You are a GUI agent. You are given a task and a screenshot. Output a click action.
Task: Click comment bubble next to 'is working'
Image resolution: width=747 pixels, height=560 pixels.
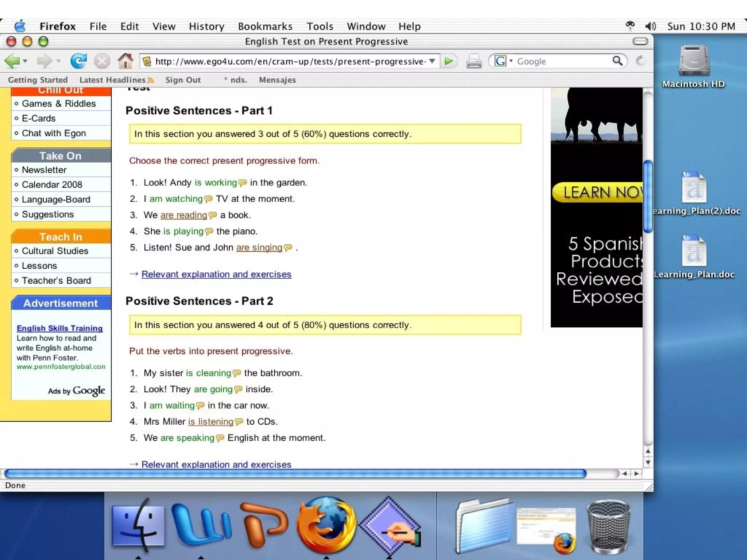point(243,183)
